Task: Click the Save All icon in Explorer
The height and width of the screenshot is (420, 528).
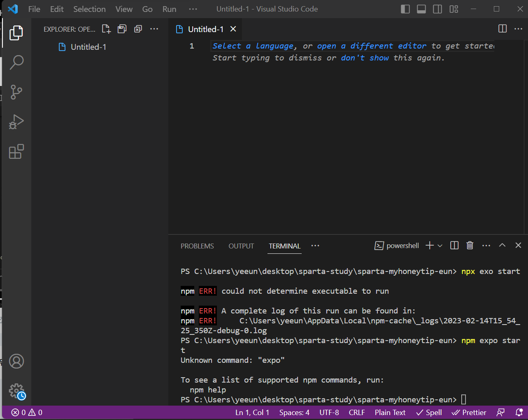Action: coord(122,29)
